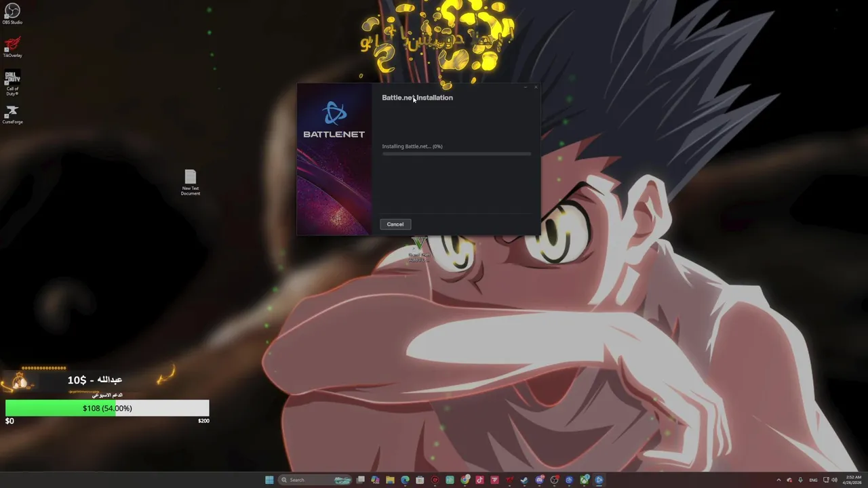This screenshot has height=488, width=868.
Task: Open Steam from the taskbar
Action: 524,480
